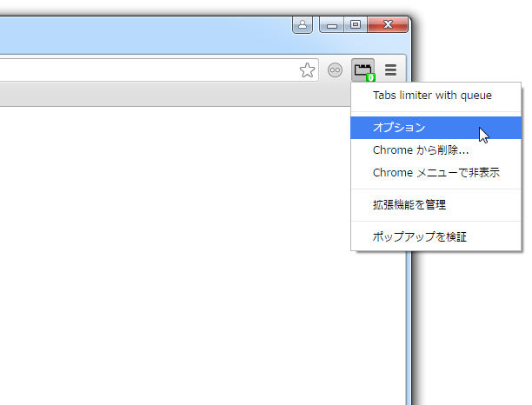Image resolution: width=532 pixels, height=405 pixels.
Task: Maximize the Chrome window
Action: (x=356, y=24)
